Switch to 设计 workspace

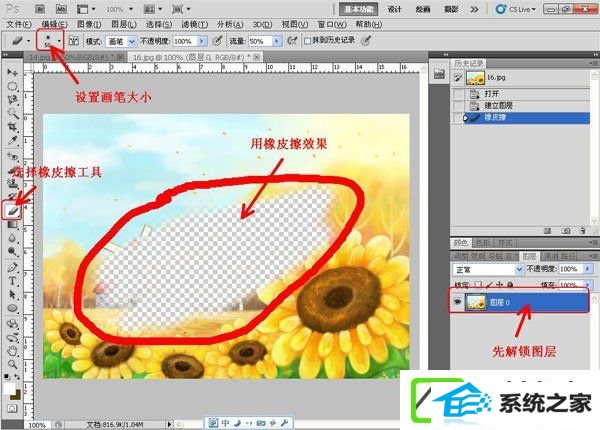click(x=395, y=9)
